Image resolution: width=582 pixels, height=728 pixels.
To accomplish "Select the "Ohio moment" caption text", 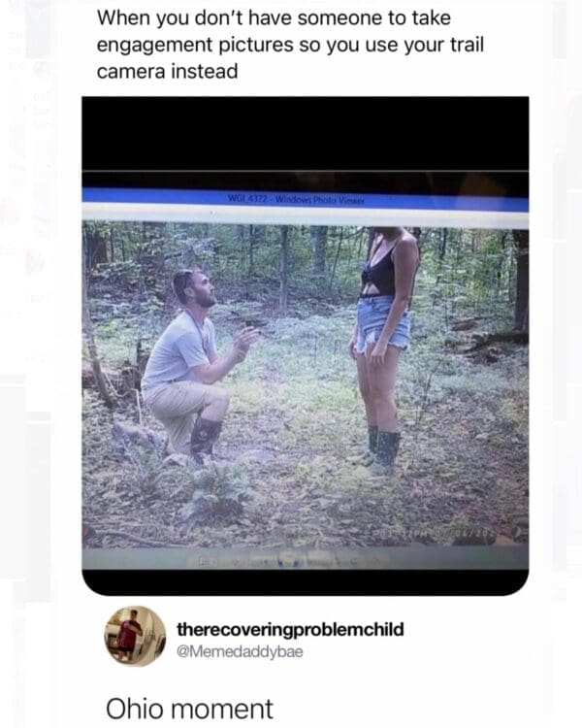I will point(189,709).
